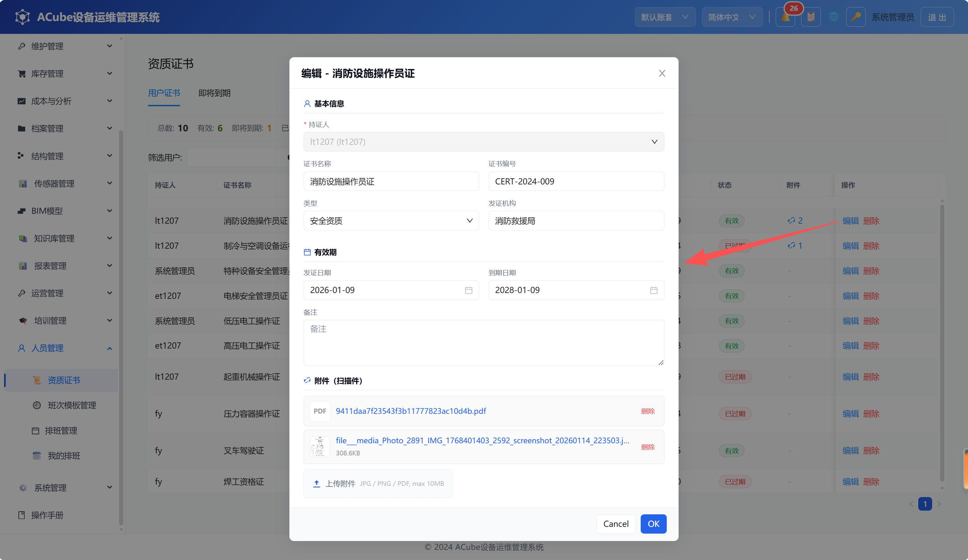968x560 pixels.
Task: Open calendar picker for 发证日期
Action: point(469,290)
